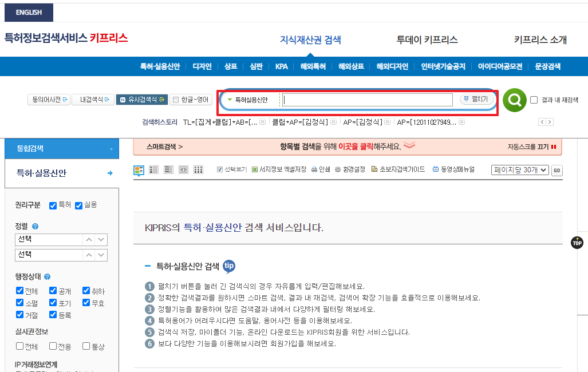Click the ENGLISH language button
This screenshot has width=588, height=372.
(29, 13)
